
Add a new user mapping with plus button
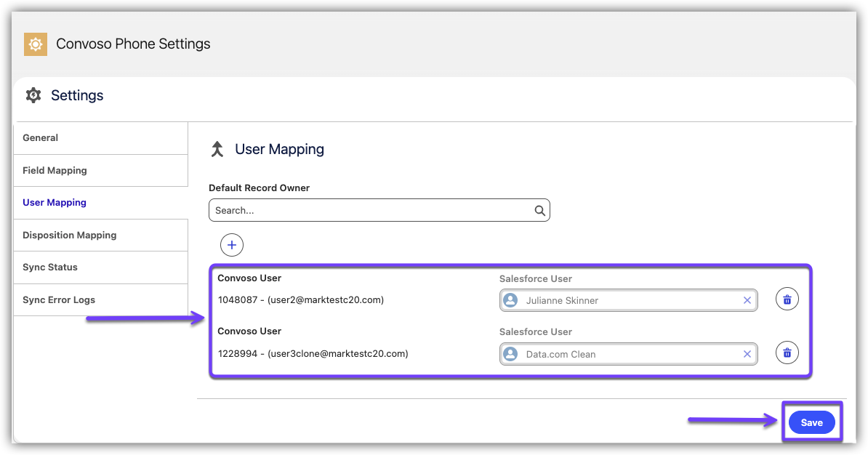click(x=232, y=246)
